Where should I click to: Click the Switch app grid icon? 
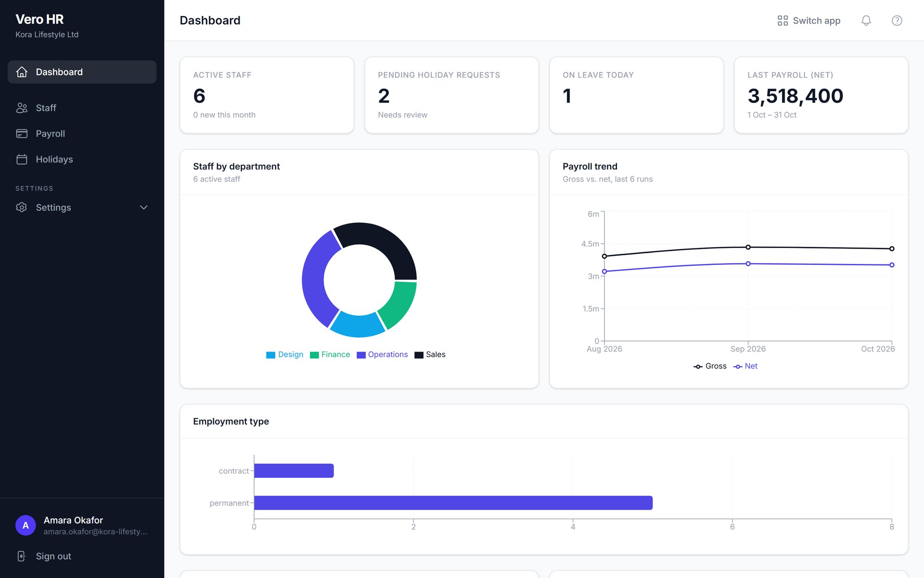tap(783, 20)
